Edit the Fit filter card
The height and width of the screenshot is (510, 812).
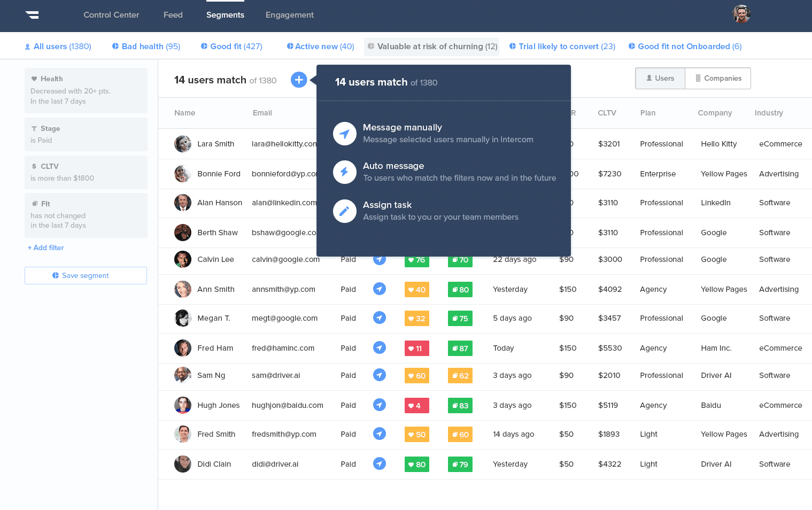pos(86,215)
